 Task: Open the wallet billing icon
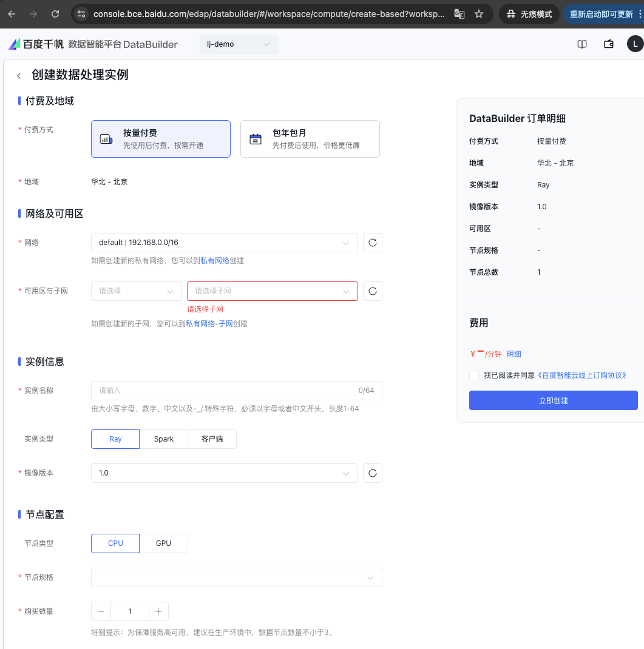coord(609,44)
